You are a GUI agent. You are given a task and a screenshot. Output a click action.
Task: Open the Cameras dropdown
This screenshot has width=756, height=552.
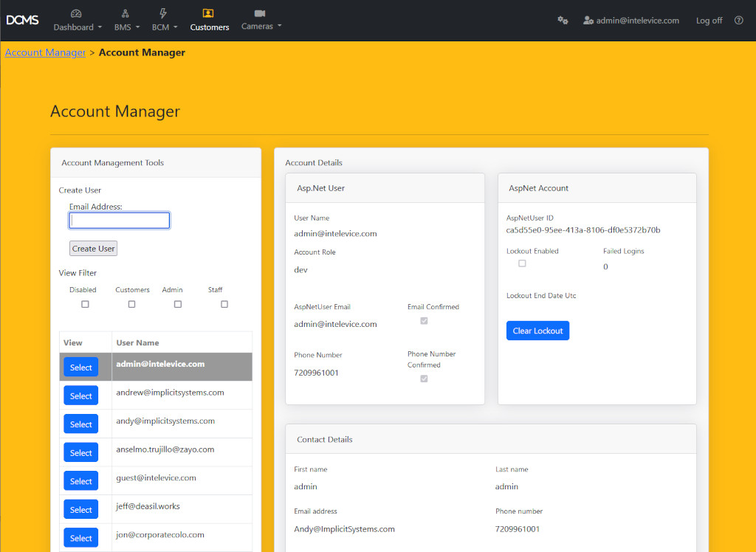pos(261,26)
